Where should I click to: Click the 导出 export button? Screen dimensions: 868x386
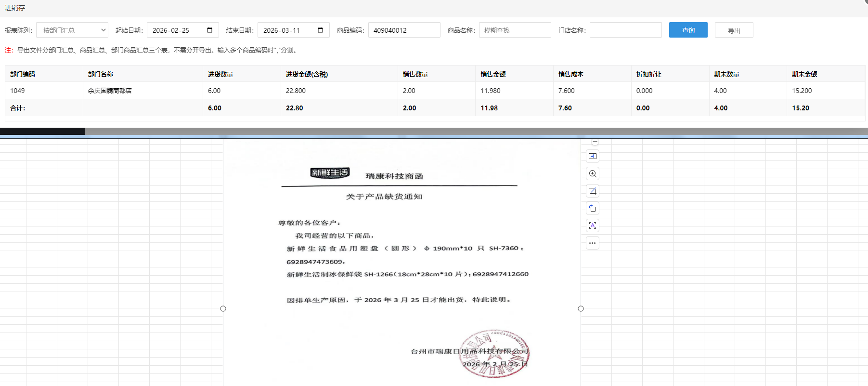click(x=734, y=30)
